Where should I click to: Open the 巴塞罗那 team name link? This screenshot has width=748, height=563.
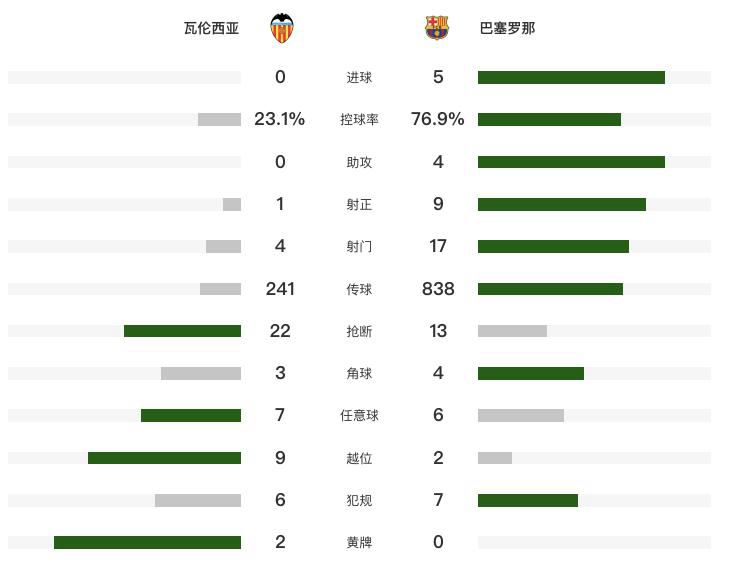(x=507, y=28)
